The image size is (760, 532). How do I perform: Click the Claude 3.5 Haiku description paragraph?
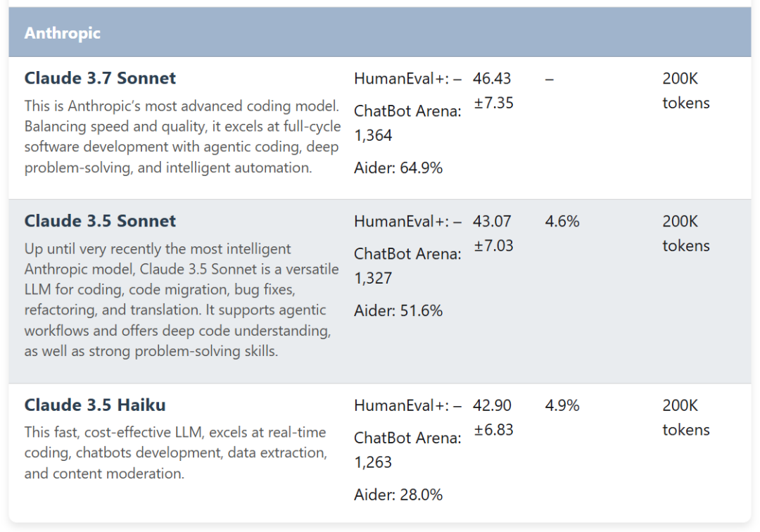[x=176, y=452]
